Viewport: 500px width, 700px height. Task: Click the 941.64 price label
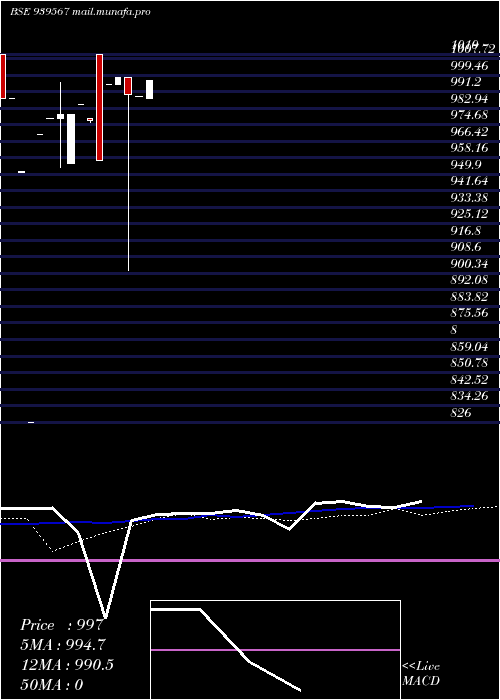469,181
